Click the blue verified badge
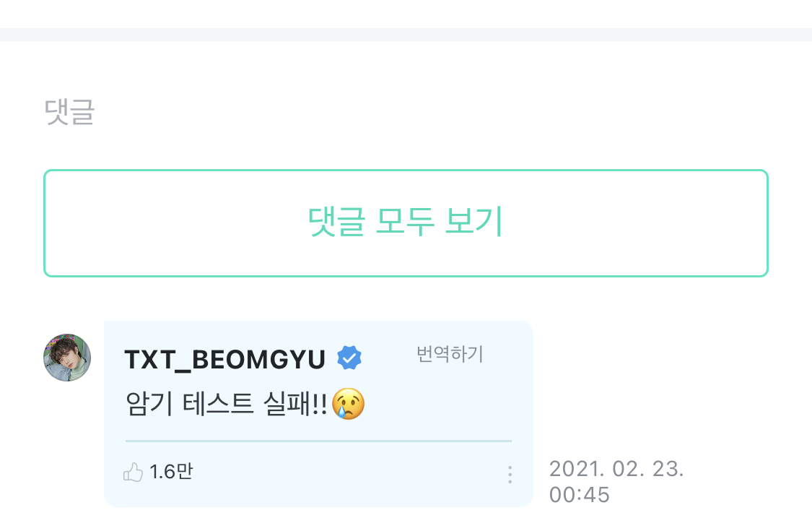The image size is (812, 531). pyautogui.click(x=349, y=358)
